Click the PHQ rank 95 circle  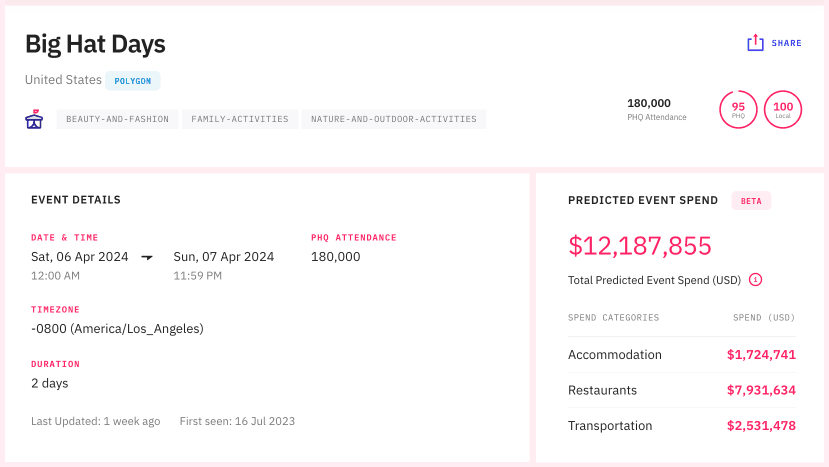[738, 110]
